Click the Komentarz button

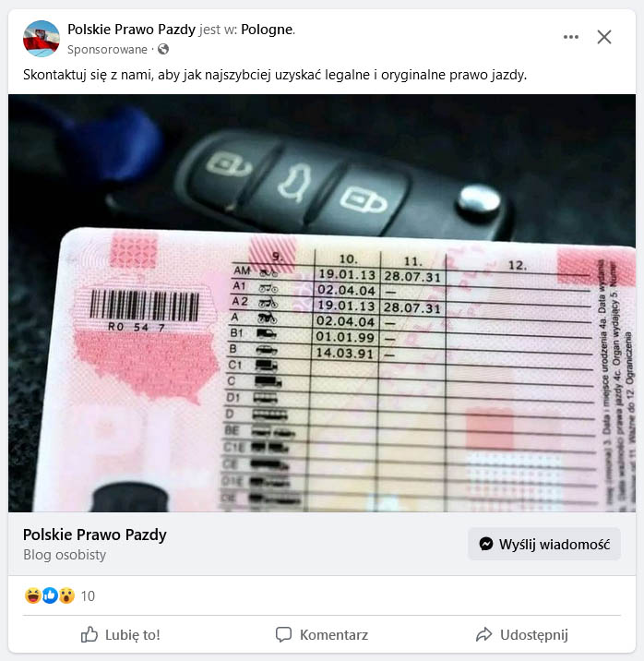[x=322, y=634]
